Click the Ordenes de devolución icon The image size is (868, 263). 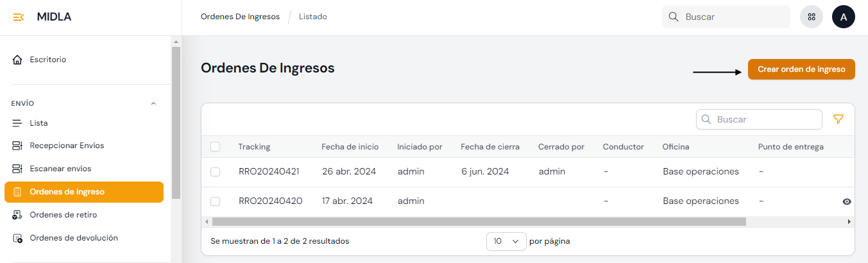click(x=17, y=238)
